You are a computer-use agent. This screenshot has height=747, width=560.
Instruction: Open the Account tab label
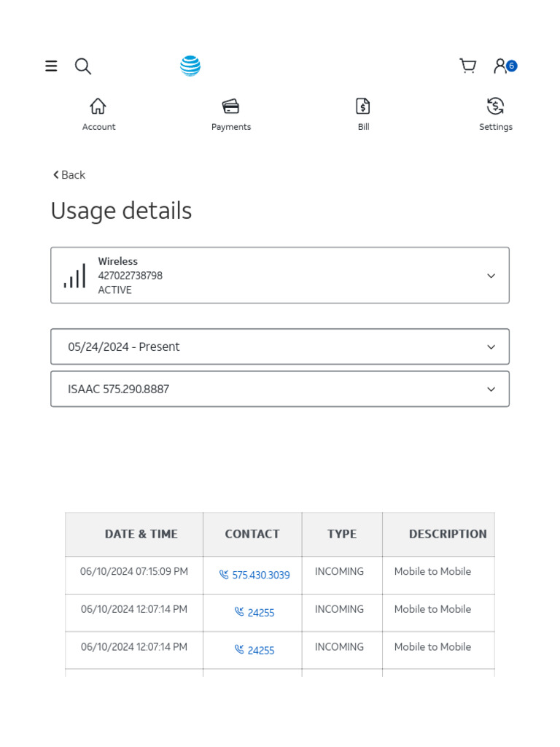98,127
